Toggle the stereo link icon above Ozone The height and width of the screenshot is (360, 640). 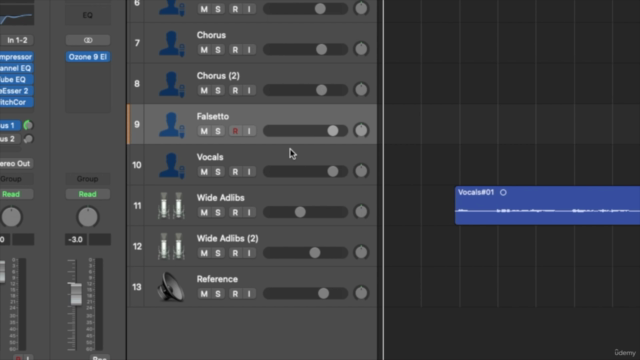[x=88, y=40]
